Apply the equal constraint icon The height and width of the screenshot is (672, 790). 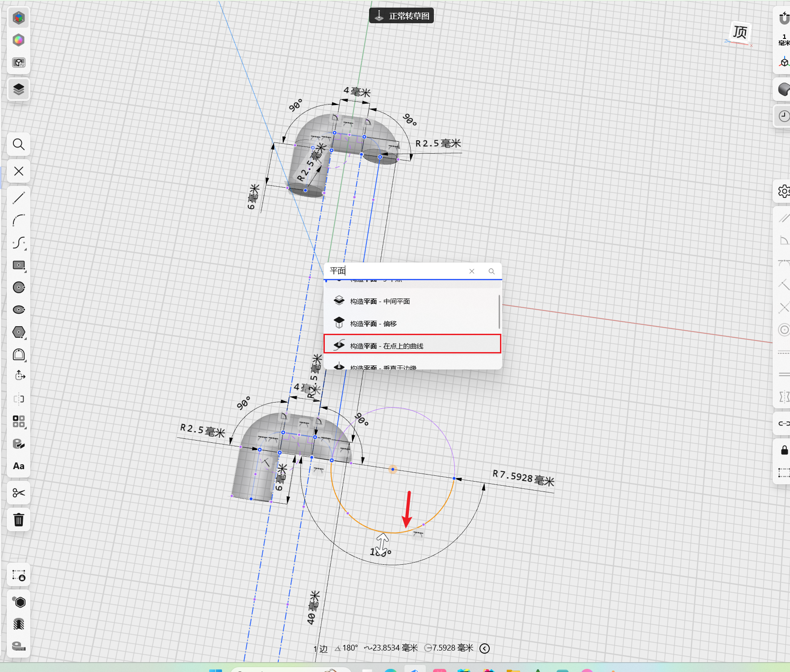(x=784, y=374)
